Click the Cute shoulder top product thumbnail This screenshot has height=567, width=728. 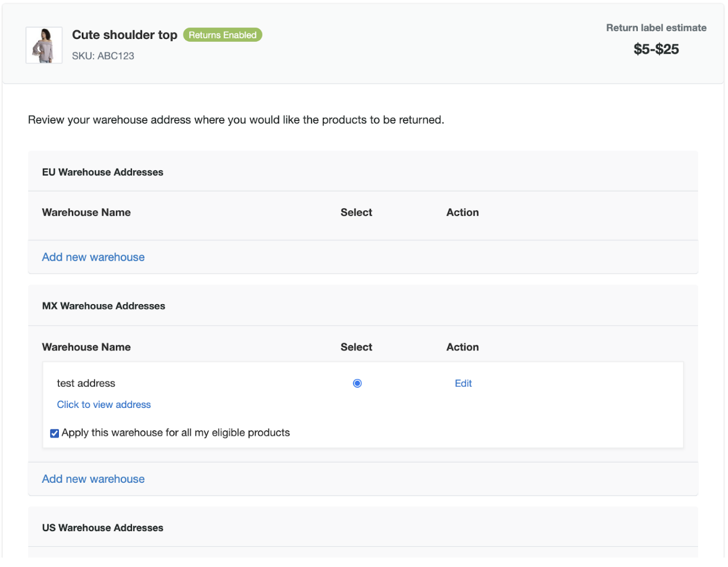44,45
